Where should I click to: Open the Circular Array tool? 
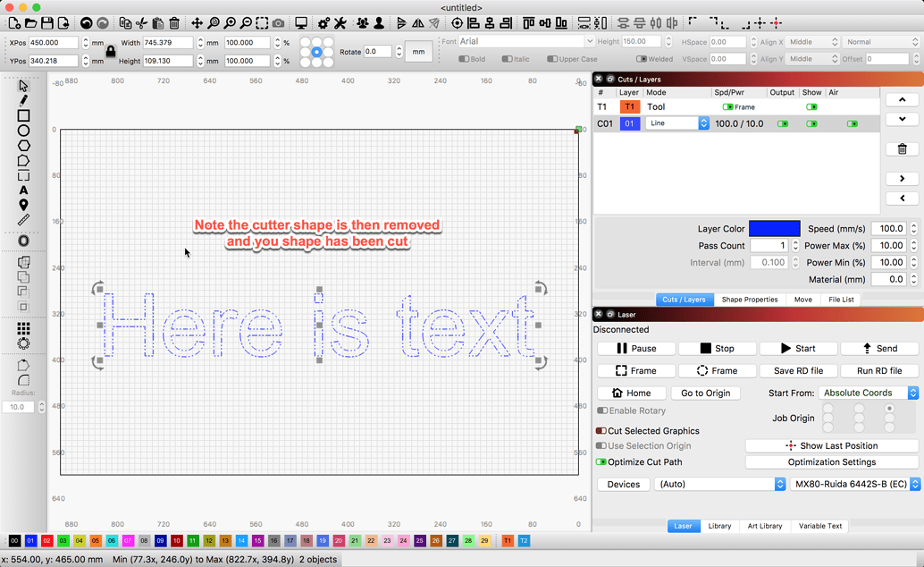23,343
